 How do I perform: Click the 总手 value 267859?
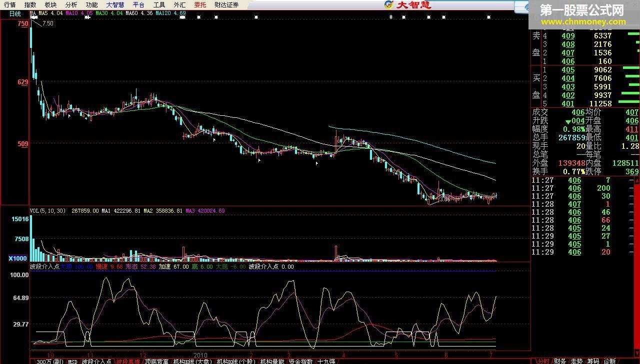[x=571, y=137]
